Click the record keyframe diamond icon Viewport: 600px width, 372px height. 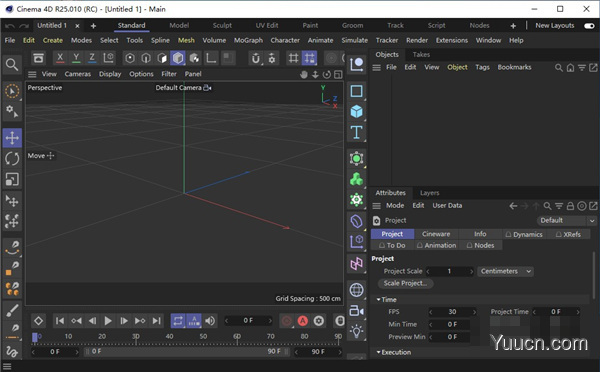[38, 321]
